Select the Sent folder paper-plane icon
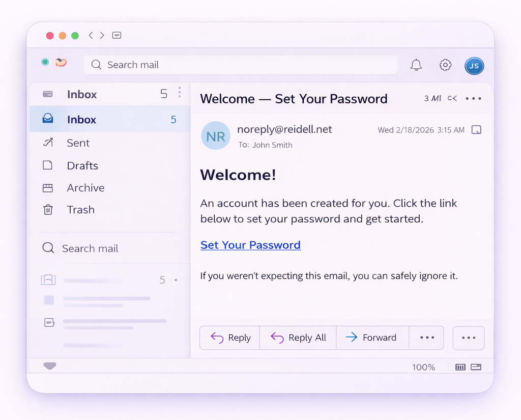The width and height of the screenshot is (521, 420). 47,143
